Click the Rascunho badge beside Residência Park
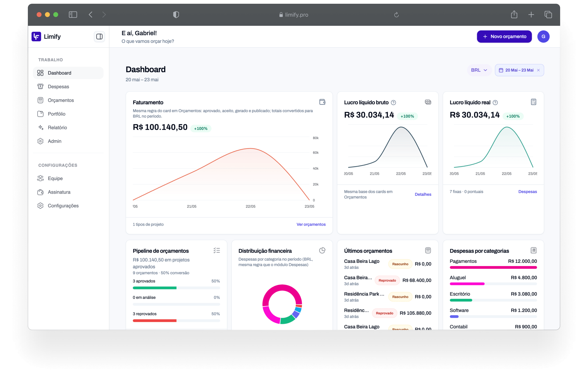The width and height of the screenshot is (588, 382). coord(400,297)
